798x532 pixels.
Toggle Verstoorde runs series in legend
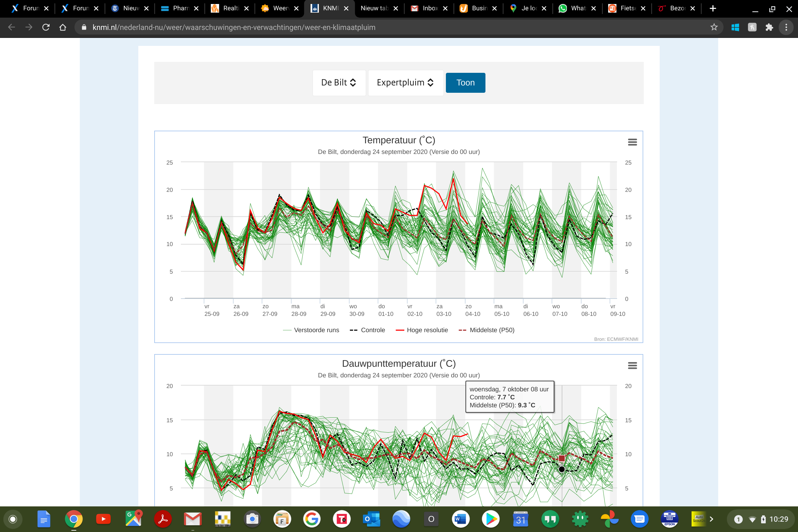coord(311,330)
